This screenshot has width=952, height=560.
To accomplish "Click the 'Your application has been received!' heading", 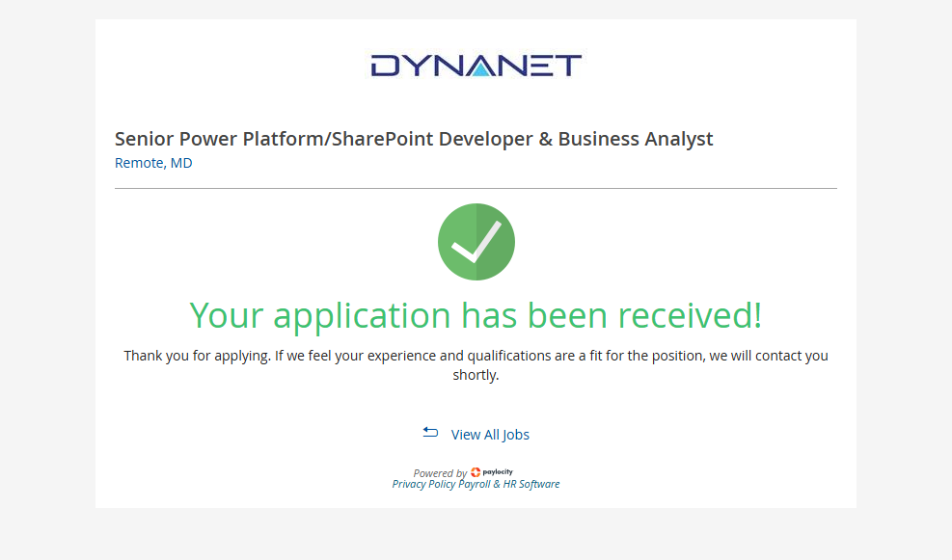I will (476, 315).
